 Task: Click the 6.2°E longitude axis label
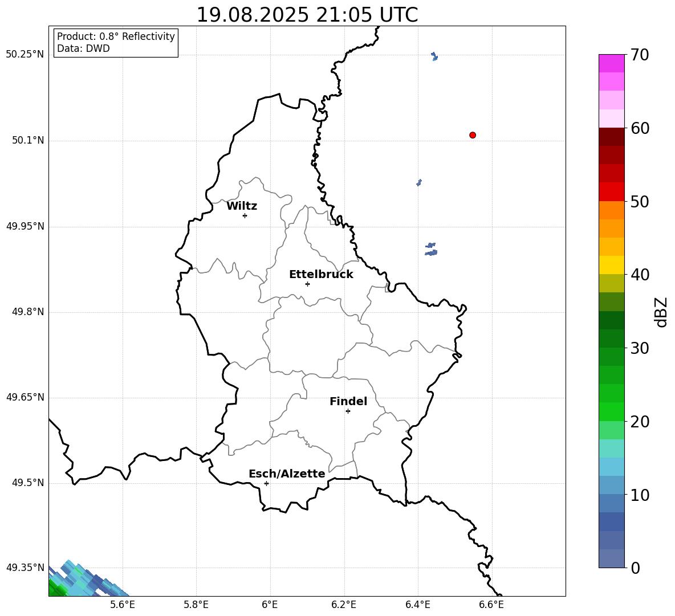point(344,605)
